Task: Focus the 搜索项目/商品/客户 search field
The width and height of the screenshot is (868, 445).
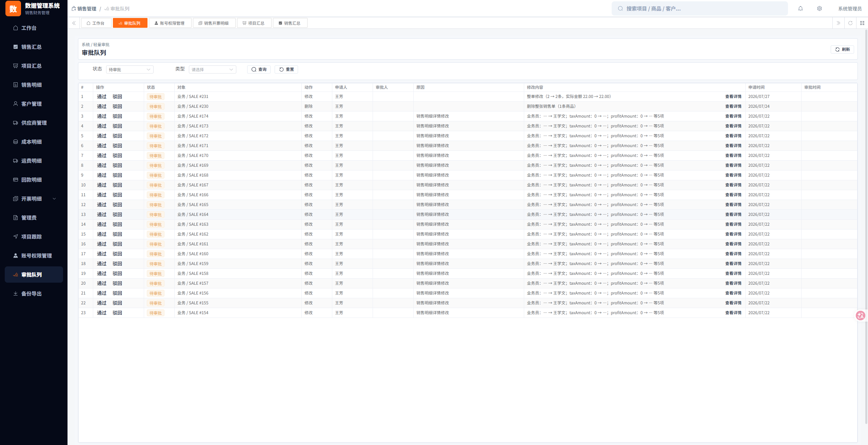Action: (700, 8)
